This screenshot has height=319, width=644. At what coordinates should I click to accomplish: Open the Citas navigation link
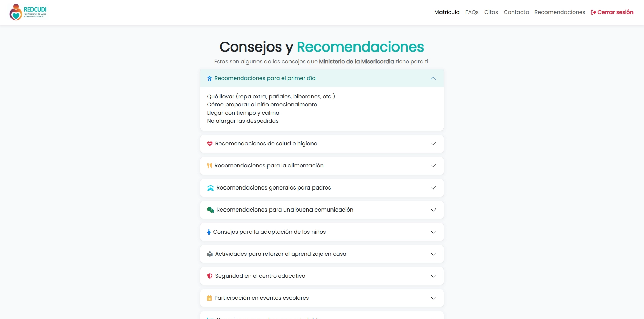click(x=491, y=12)
